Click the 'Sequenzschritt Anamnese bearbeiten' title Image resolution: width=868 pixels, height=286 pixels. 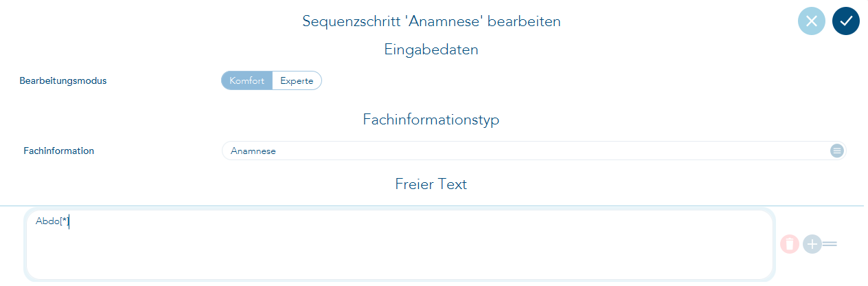click(431, 21)
